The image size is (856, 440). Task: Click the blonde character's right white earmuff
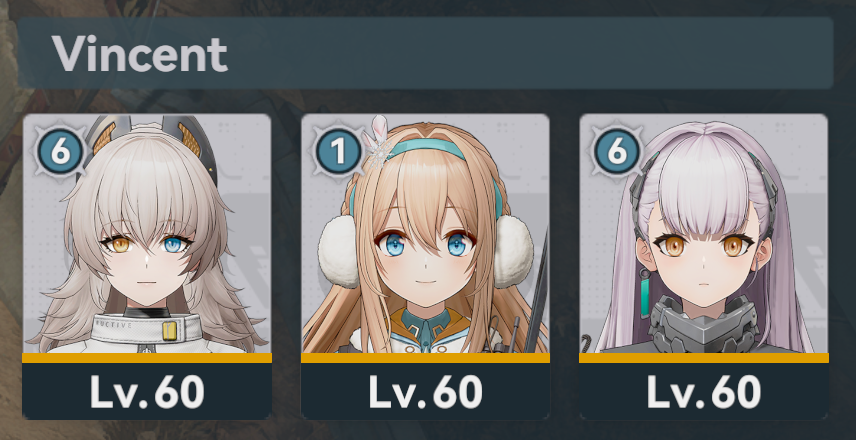click(513, 251)
